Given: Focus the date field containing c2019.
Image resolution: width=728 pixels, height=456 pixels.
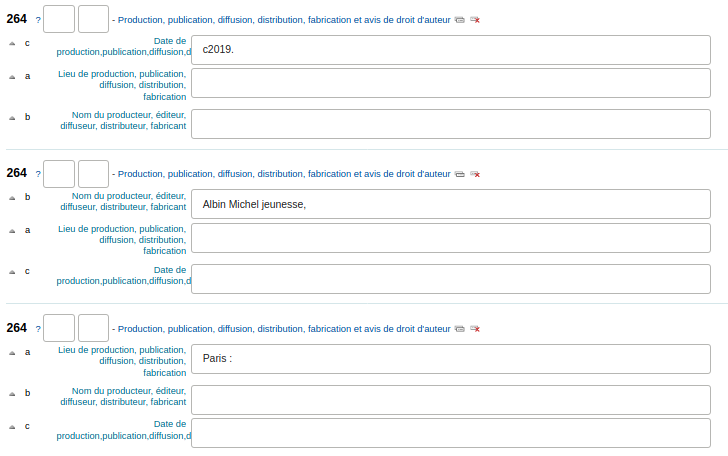Looking at the screenshot, I should (x=451, y=50).
